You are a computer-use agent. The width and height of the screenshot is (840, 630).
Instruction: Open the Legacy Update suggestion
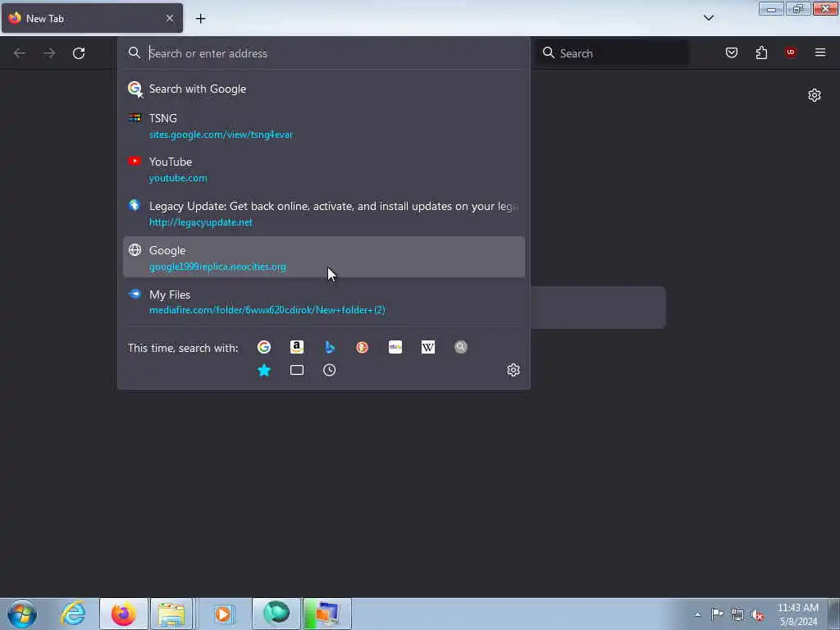point(323,213)
